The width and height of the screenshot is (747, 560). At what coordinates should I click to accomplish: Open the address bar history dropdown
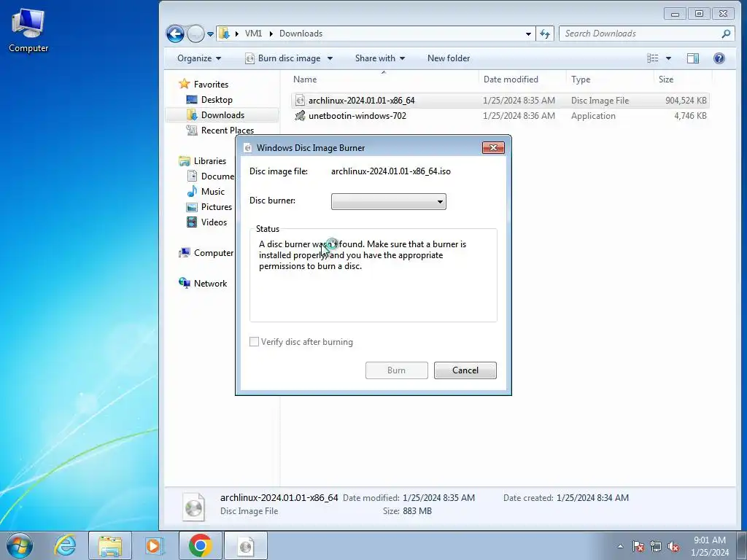tap(528, 34)
